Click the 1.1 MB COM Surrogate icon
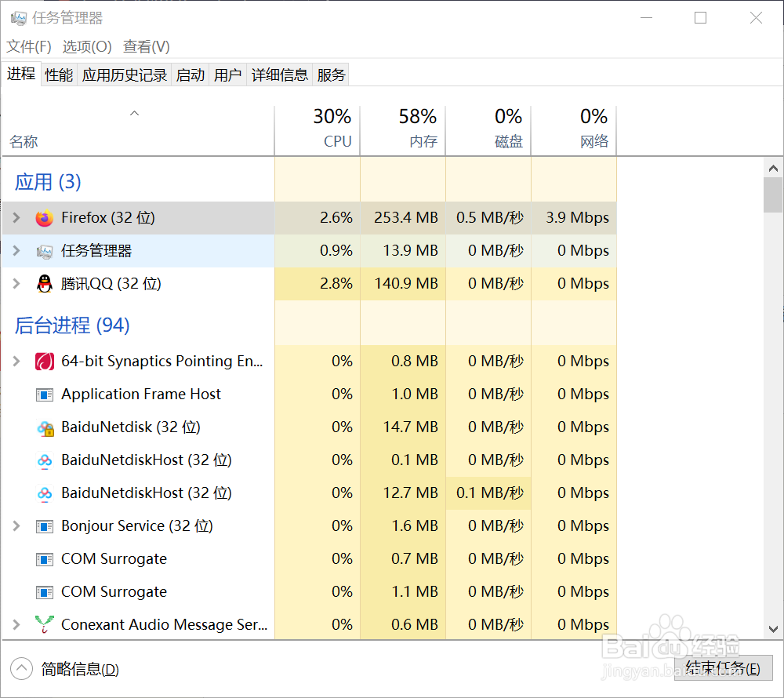This screenshot has width=784, height=698. [x=45, y=592]
